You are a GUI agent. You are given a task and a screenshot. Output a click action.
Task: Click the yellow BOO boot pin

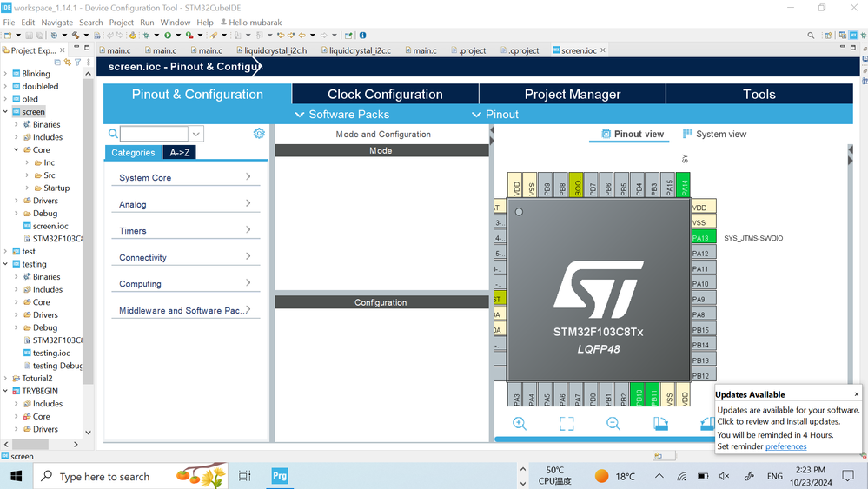pyautogui.click(x=576, y=185)
